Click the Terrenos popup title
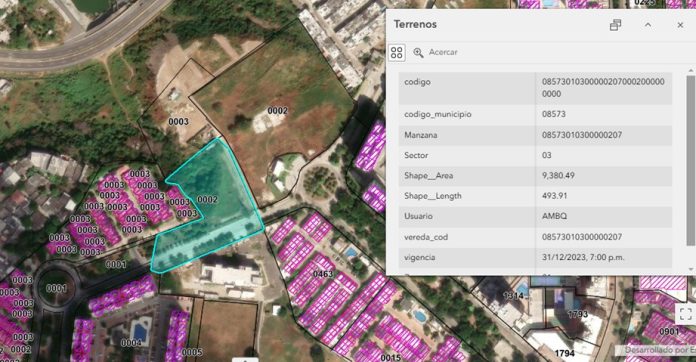 point(415,24)
